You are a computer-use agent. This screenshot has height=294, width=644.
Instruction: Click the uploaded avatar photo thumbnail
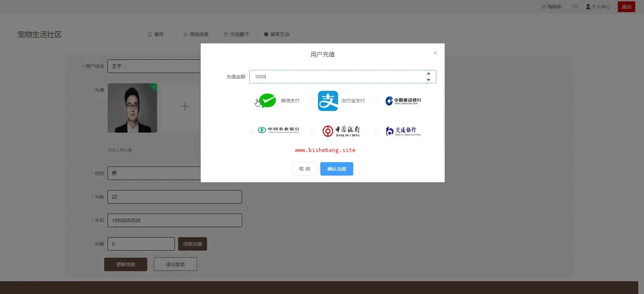point(132,108)
